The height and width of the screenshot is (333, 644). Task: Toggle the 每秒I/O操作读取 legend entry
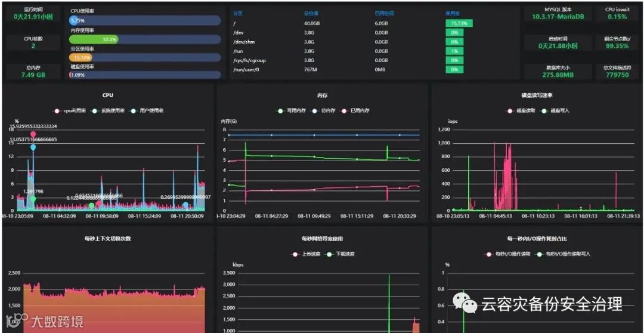tap(508, 254)
